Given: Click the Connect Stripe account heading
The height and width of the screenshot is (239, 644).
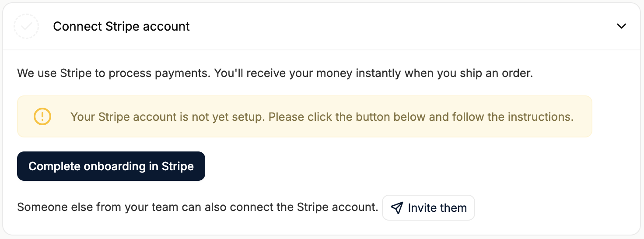Looking at the screenshot, I should click(121, 26).
